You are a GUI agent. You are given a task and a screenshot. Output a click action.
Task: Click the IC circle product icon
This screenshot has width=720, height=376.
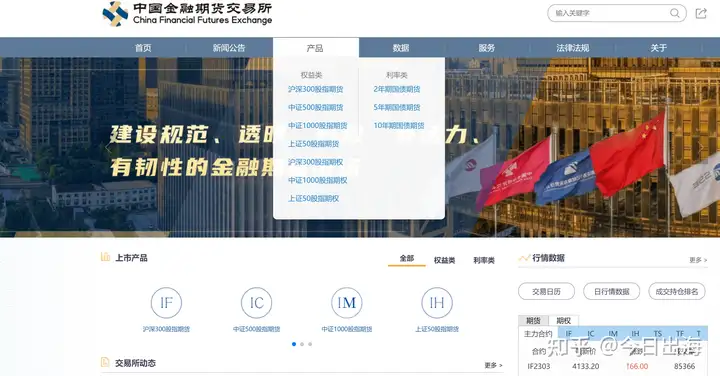click(x=257, y=303)
